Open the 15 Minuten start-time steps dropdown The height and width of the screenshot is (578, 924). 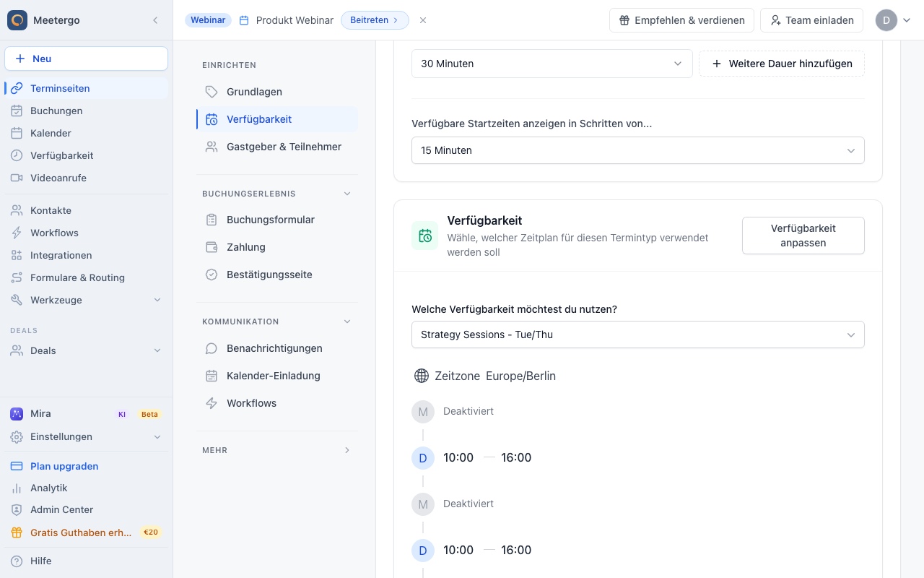coord(638,150)
